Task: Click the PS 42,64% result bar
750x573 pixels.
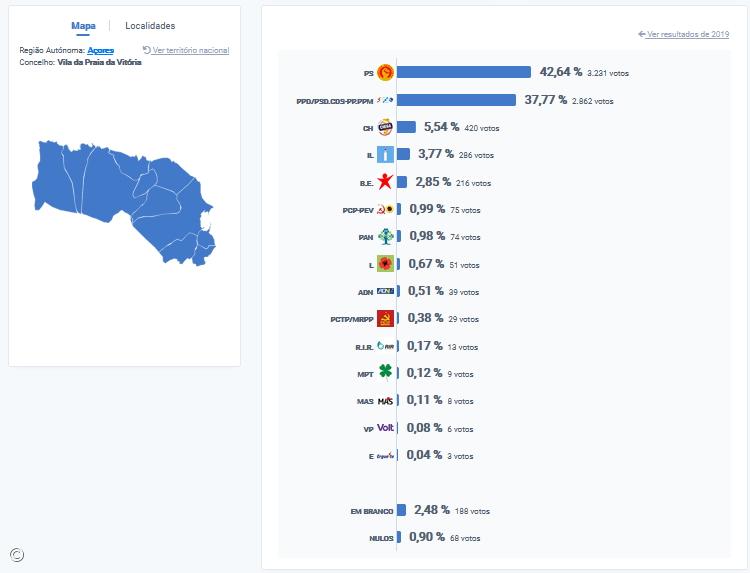Action: pyautogui.click(x=464, y=72)
